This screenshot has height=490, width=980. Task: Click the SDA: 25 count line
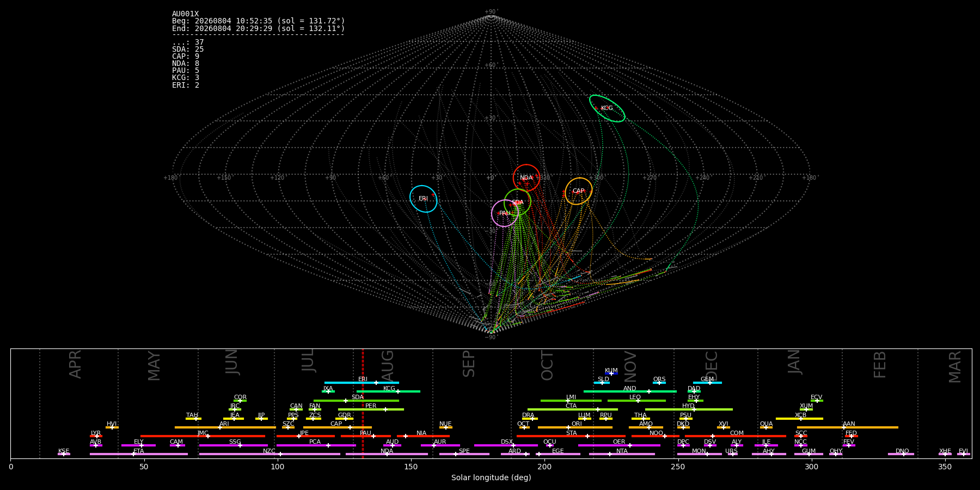[188, 50]
